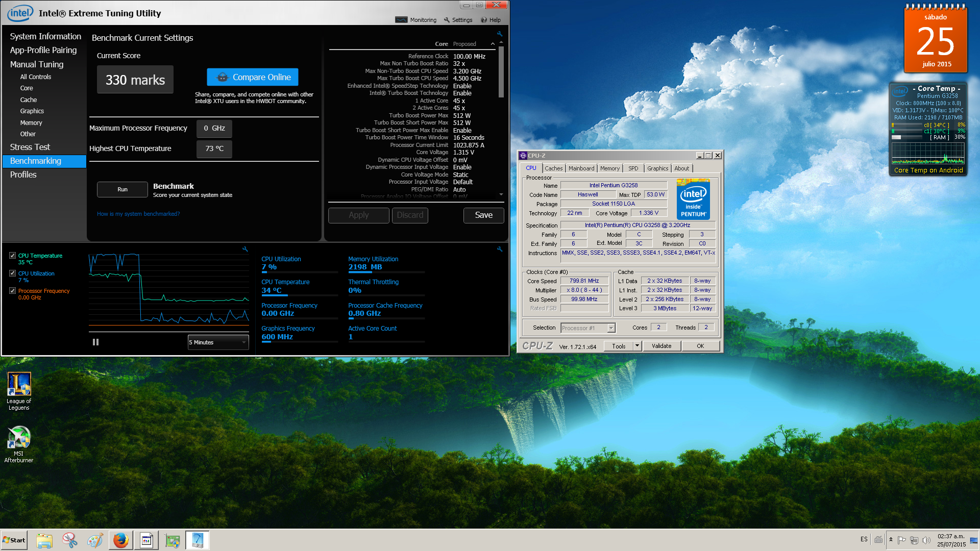This screenshot has width=980, height=551.
Task: Open the Tools dropdown arrow in CPU-Z
Action: click(x=637, y=346)
